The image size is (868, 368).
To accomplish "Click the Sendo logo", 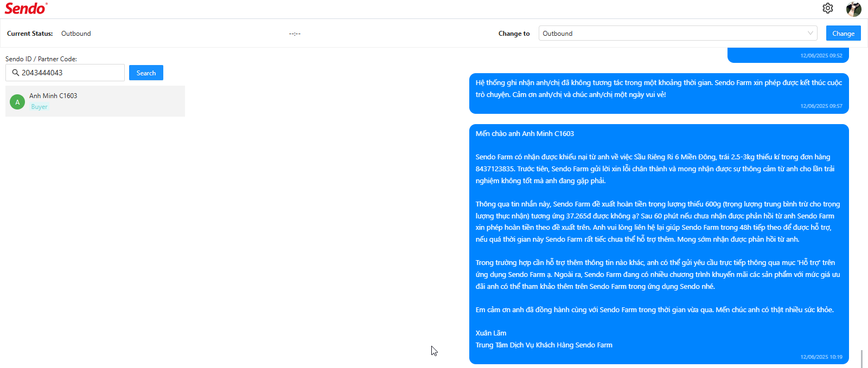I will tap(26, 8).
